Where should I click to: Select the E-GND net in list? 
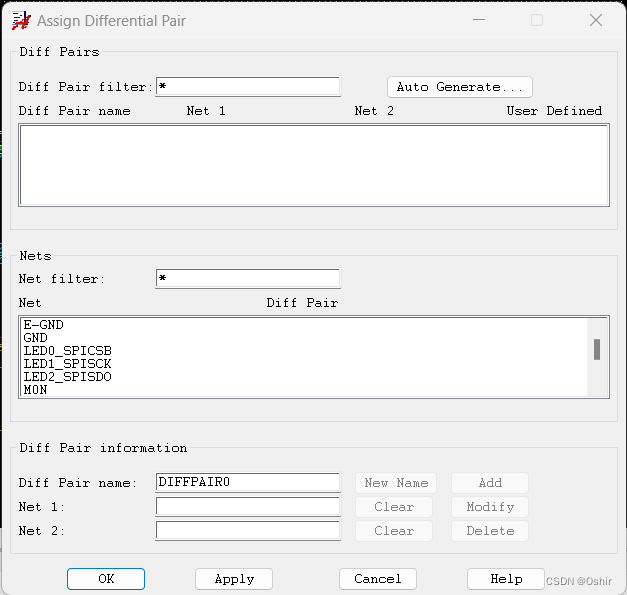point(43,325)
